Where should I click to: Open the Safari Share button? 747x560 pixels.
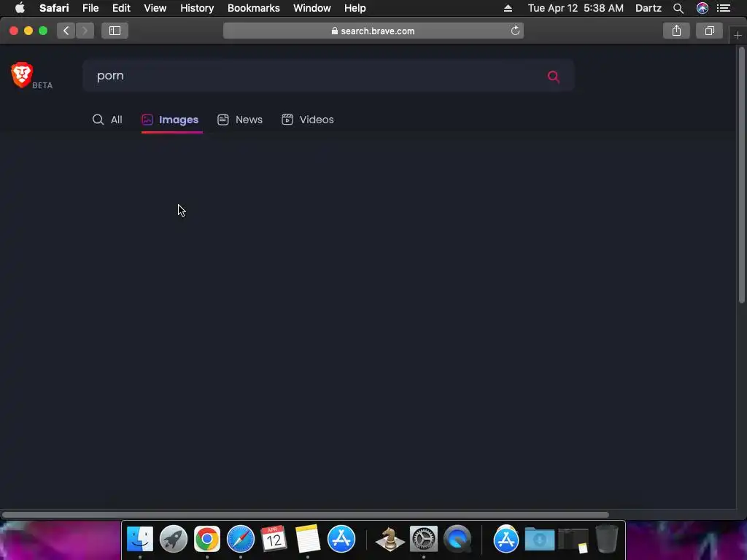[x=676, y=31]
